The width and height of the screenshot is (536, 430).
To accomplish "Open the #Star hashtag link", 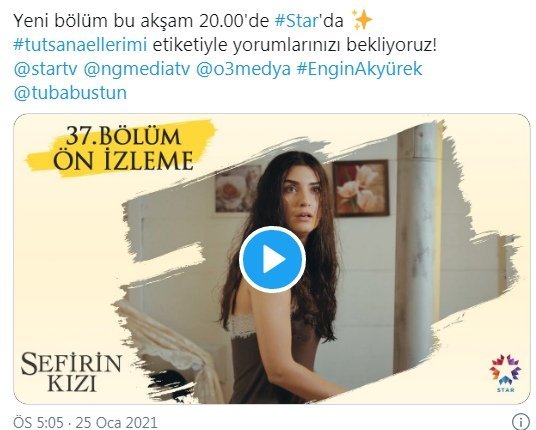I will click(x=297, y=21).
